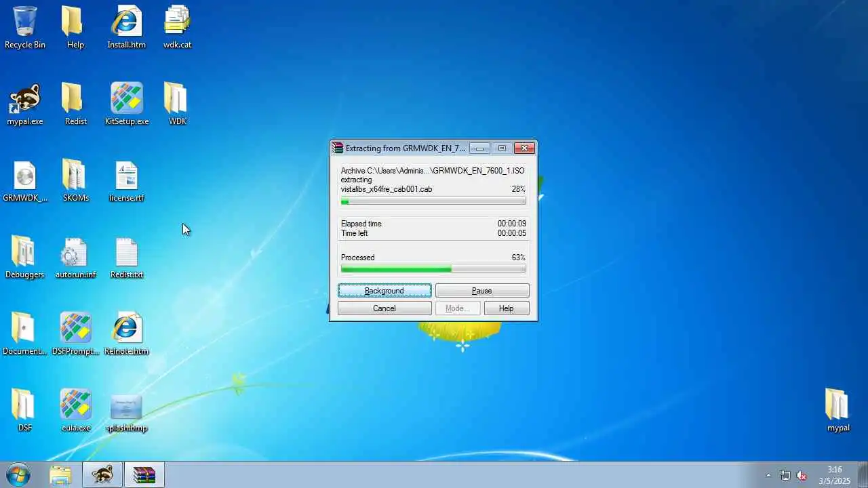868x488 pixels.
Task: Send the extraction to Background
Action: (x=384, y=291)
